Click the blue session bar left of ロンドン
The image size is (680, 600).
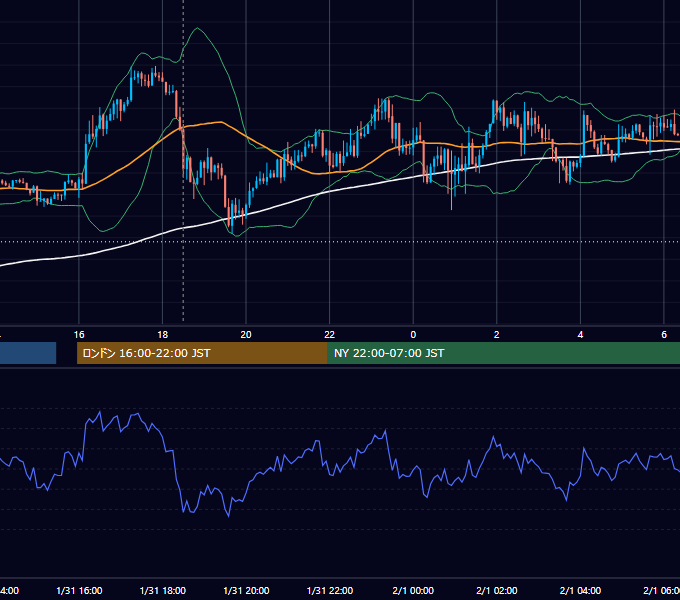click(x=28, y=353)
